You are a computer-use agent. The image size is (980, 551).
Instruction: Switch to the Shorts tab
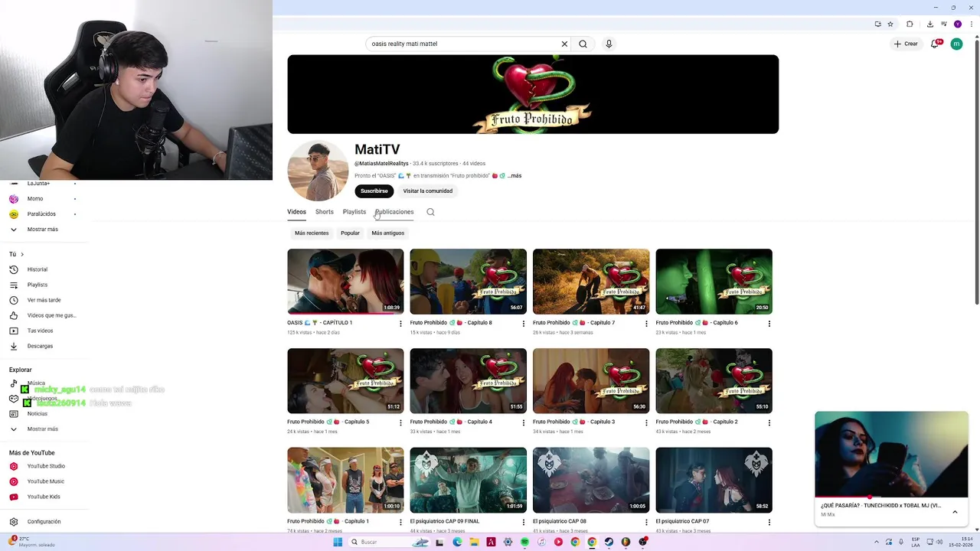coord(325,212)
